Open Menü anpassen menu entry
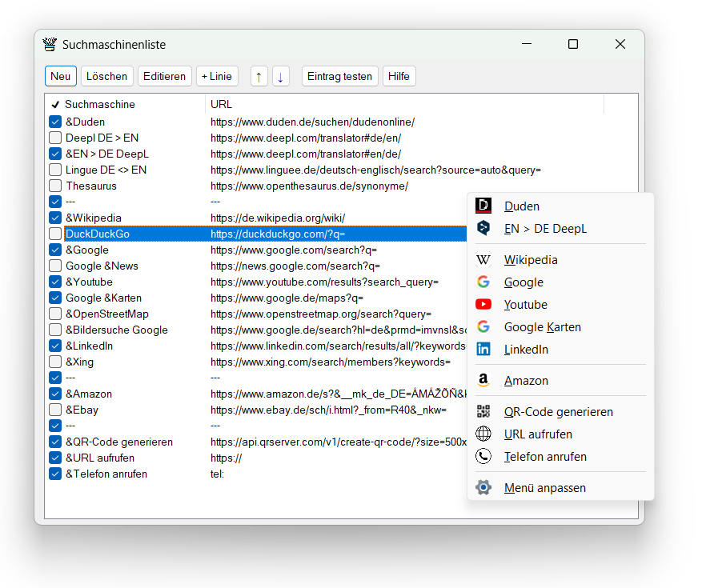This screenshot has width=702, height=588. (560, 488)
